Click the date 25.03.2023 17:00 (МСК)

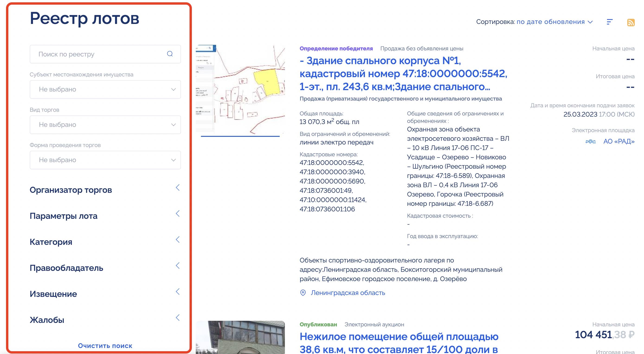[x=599, y=115]
